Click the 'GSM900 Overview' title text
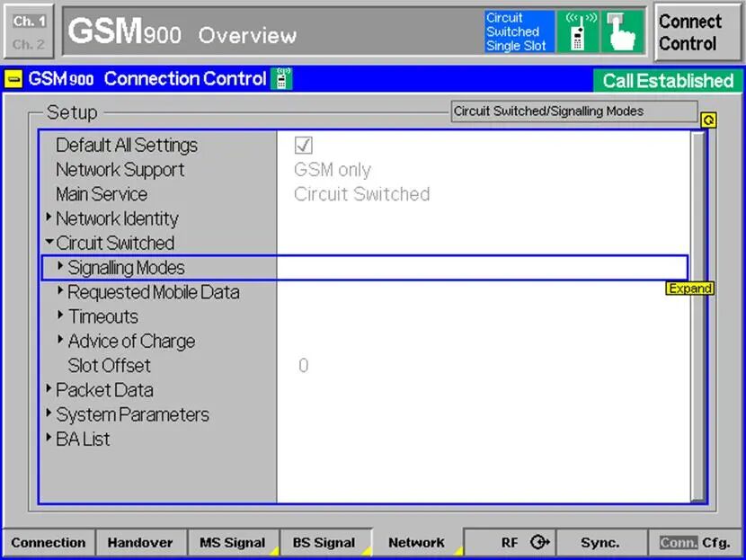This screenshot has width=746, height=560. click(182, 31)
